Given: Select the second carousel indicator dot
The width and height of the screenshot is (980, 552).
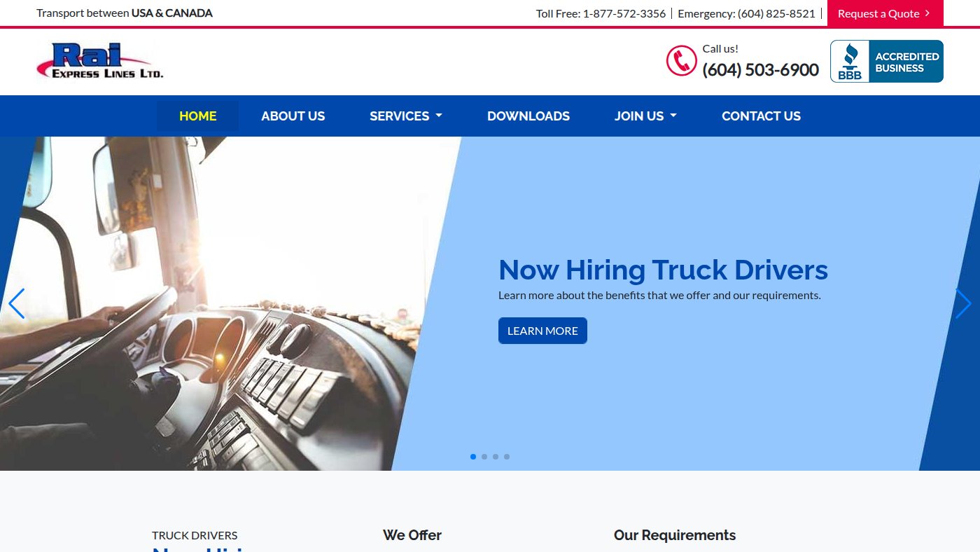Looking at the screenshot, I should point(484,457).
